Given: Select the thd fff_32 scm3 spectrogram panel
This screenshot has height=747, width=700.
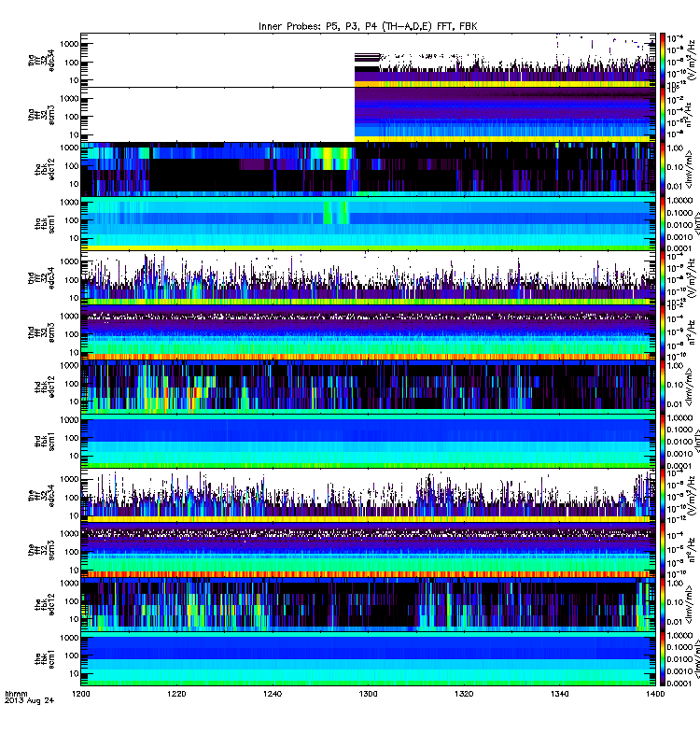Looking at the screenshot, I should [368, 332].
